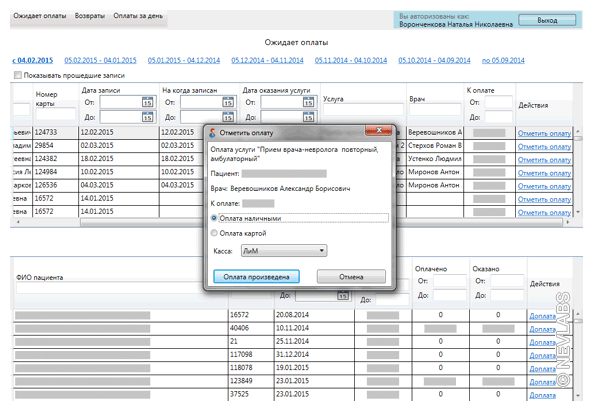Open calendar for На когда записан От

click(228, 102)
